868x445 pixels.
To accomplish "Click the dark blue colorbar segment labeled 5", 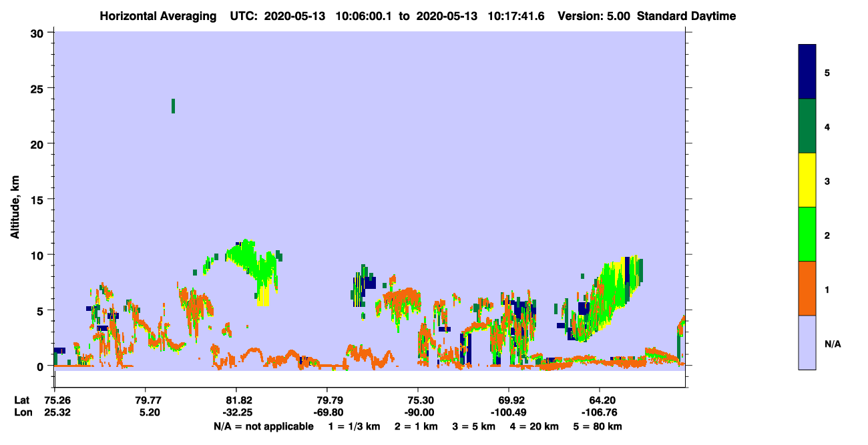I will 807,72.
